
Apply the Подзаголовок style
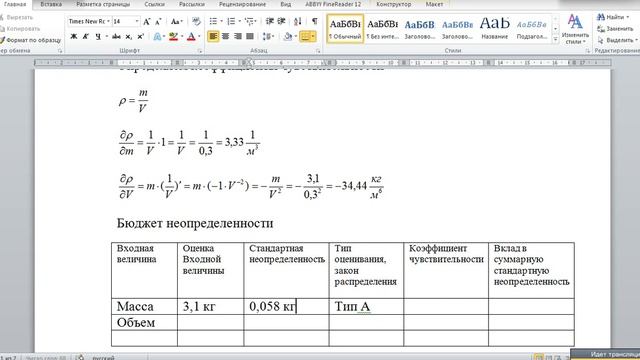point(532,29)
